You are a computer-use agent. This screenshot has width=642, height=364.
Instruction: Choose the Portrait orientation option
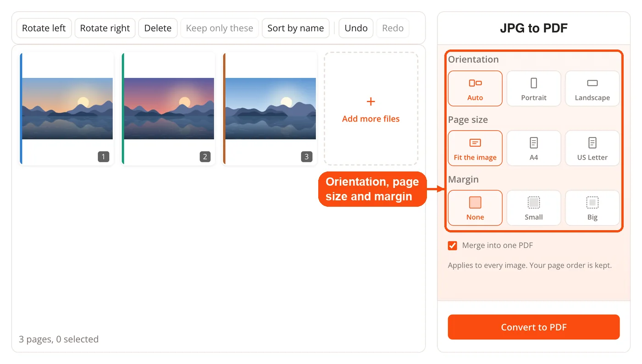[x=534, y=88]
